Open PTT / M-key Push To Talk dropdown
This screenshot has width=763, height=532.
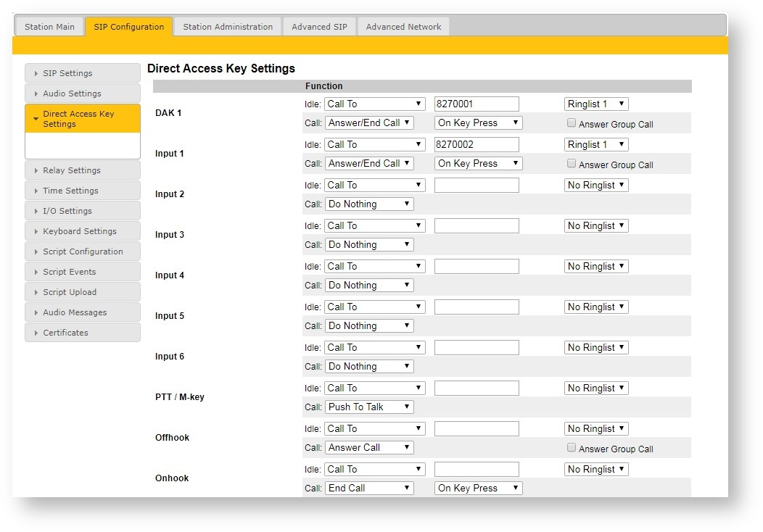(x=369, y=407)
